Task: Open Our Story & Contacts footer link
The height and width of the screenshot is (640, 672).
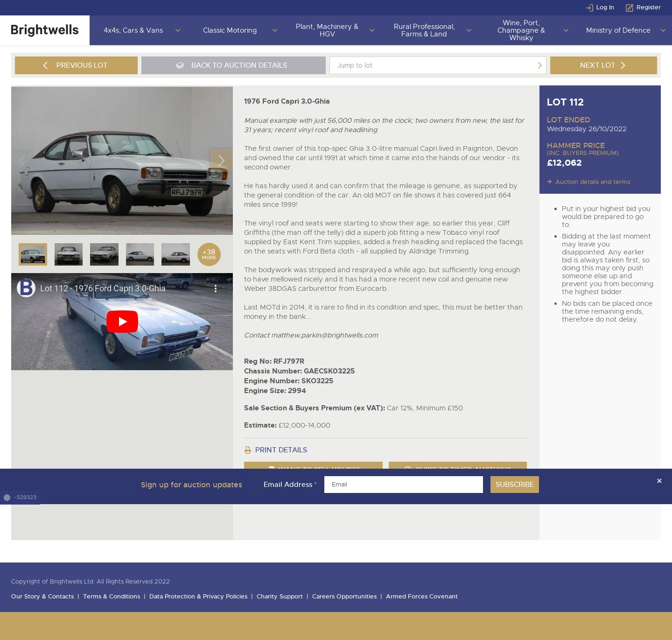Action: tap(42, 597)
